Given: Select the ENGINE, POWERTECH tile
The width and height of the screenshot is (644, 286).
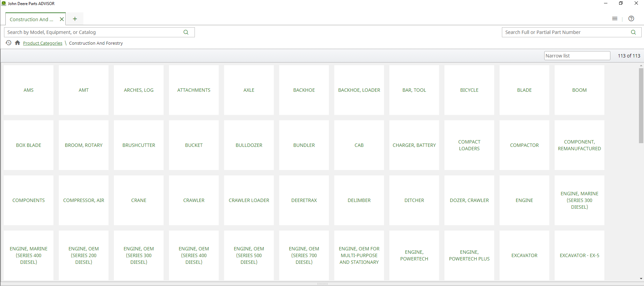Looking at the screenshot, I should (x=414, y=255).
